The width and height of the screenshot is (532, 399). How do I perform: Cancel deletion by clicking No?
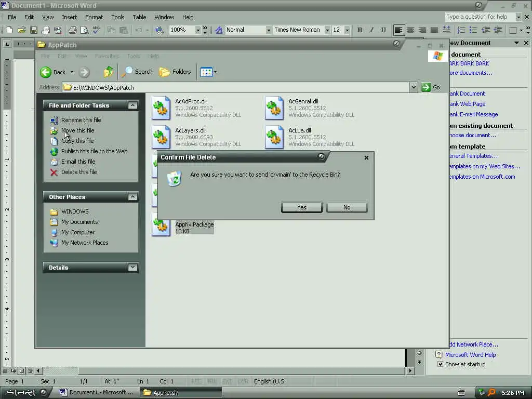347,207
